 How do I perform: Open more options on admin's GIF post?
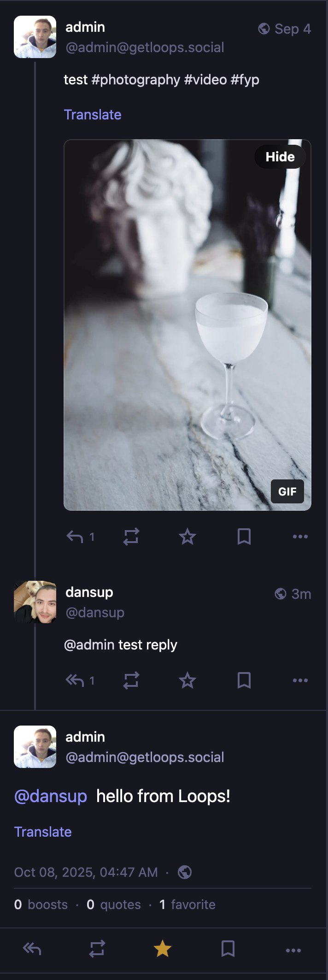[300, 537]
